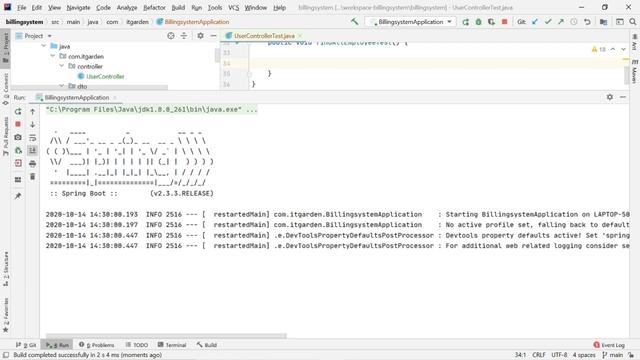Open Project Structure icon in toolbar
The image size is (640, 360).
tap(603, 22)
